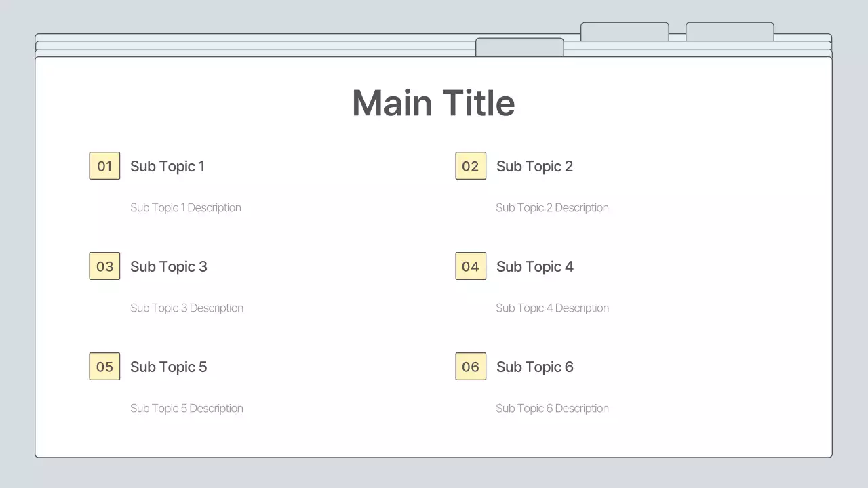Click the "06" badge beside Sub Topic 6
This screenshot has height=488, width=868.
click(x=471, y=366)
